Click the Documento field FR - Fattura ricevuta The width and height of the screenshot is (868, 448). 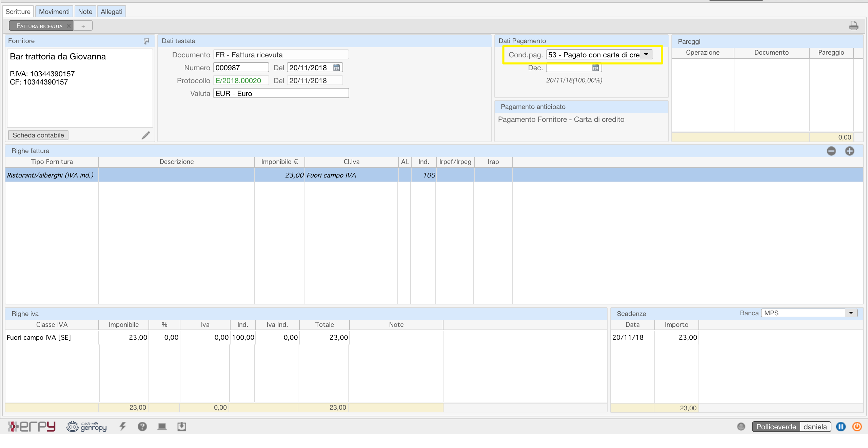click(x=281, y=55)
